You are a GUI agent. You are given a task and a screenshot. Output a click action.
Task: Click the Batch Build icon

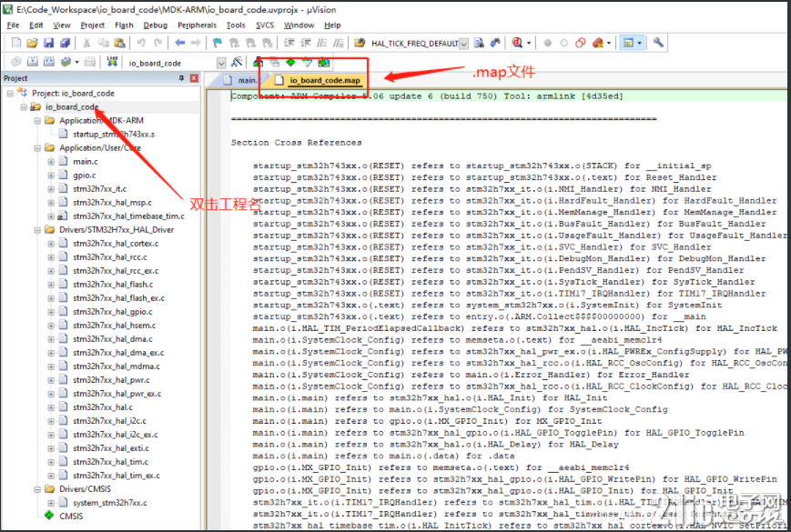pyautogui.click(x=66, y=63)
